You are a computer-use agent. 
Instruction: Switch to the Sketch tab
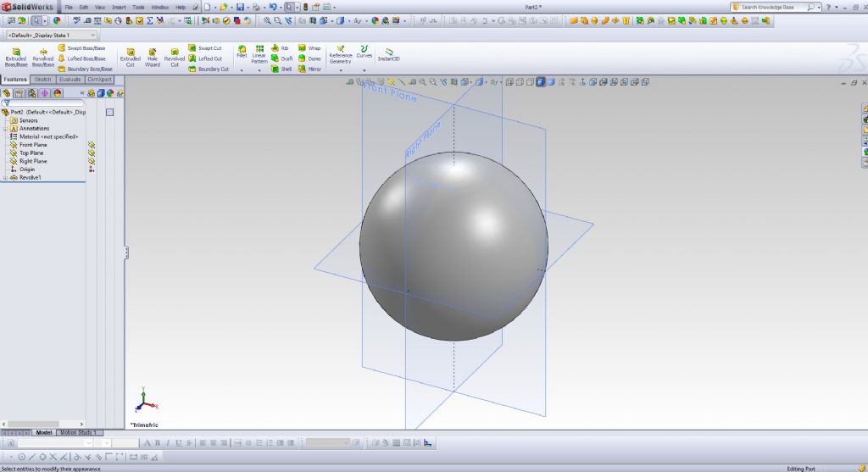pos(42,80)
